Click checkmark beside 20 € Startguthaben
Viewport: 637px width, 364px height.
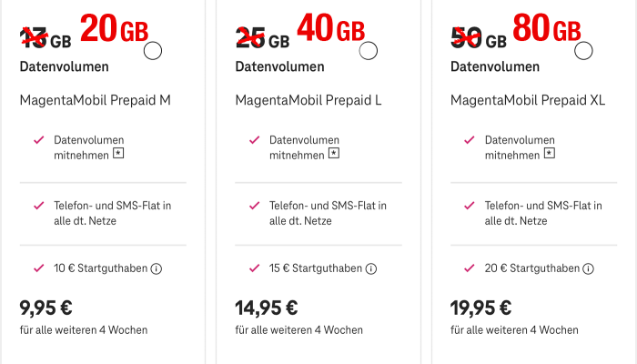pyautogui.click(x=470, y=268)
